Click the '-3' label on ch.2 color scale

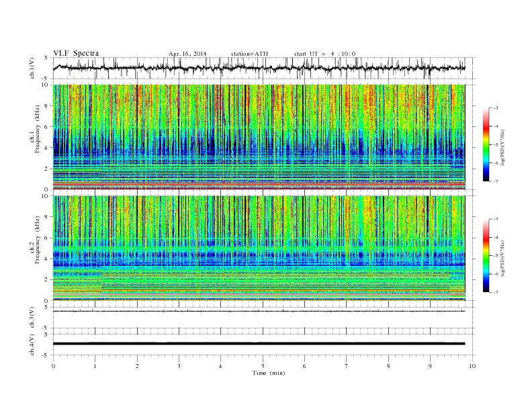pyautogui.click(x=496, y=219)
